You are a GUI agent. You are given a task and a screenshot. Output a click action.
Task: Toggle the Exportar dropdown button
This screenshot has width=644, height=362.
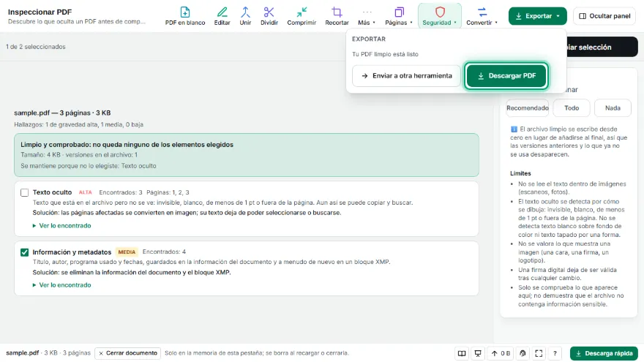(538, 16)
